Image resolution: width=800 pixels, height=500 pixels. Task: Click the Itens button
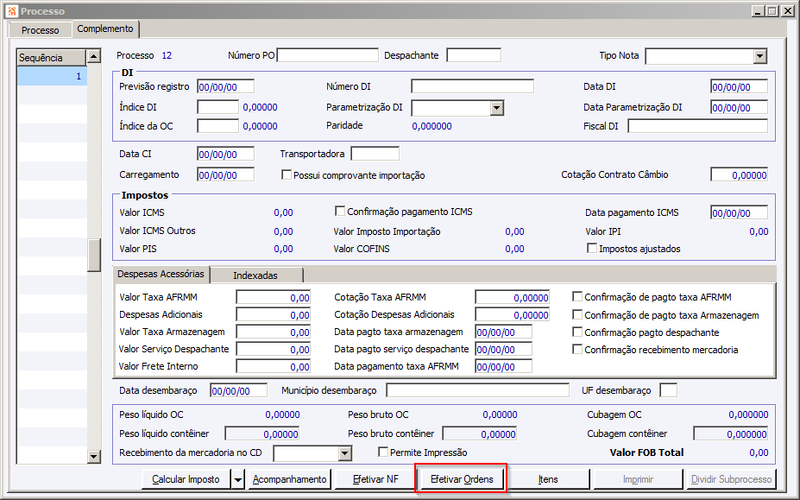548,480
